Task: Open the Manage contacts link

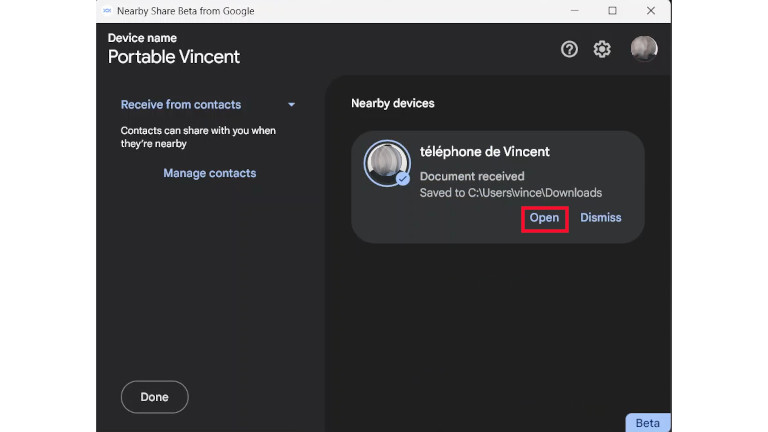Action: pos(209,174)
